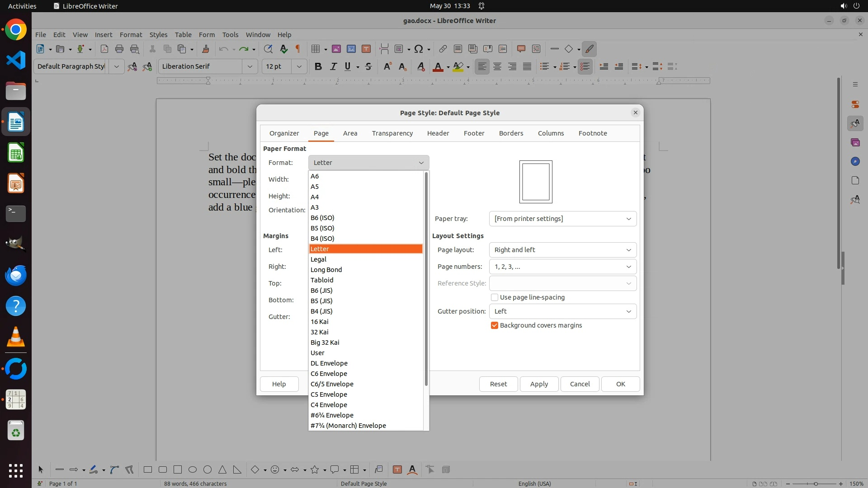The width and height of the screenshot is (868, 488).
Task: Click the Italic formatting icon
Action: click(333, 66)
